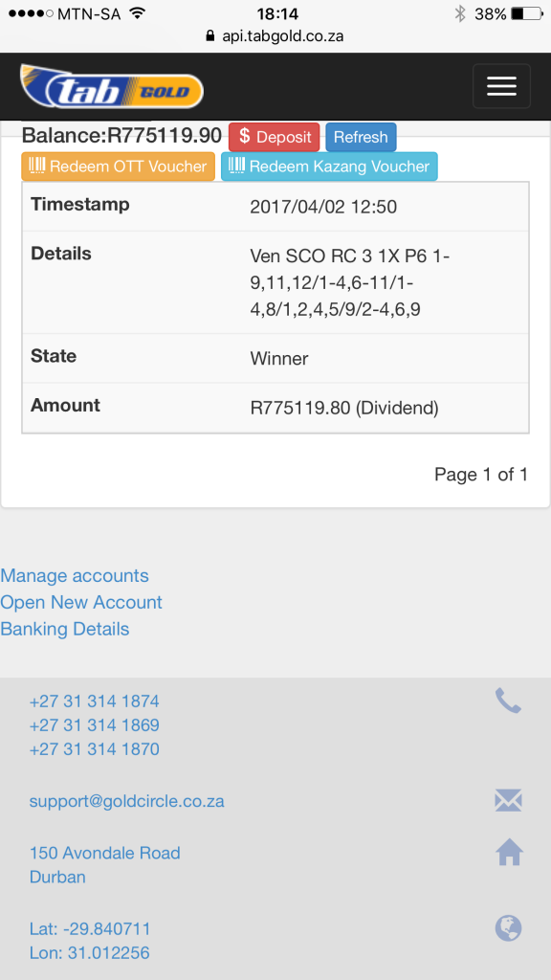The width and height of the screenshot is (551, 980).
Task: Click the red Deposit button
Action: click(x=274, y=137)
